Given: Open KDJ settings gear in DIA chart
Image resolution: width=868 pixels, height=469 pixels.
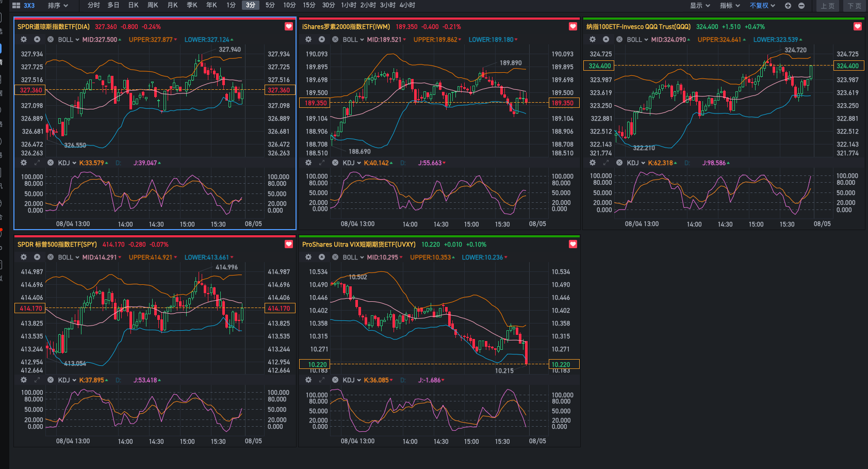Looking at the screenshot, I should pyautogui.click(x=24, y=163).
